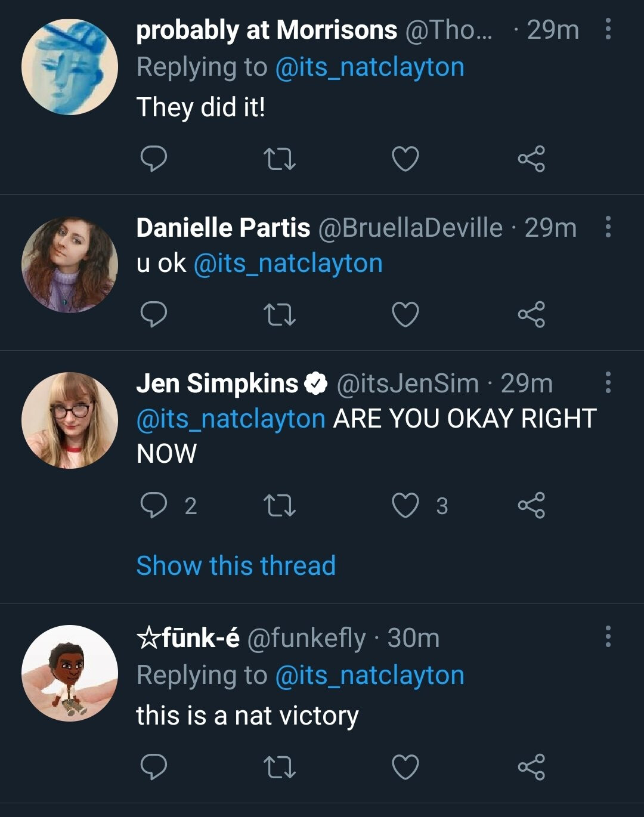
Task: Open more options on Jen Simpkins's tweet
Action: (608, 382)
